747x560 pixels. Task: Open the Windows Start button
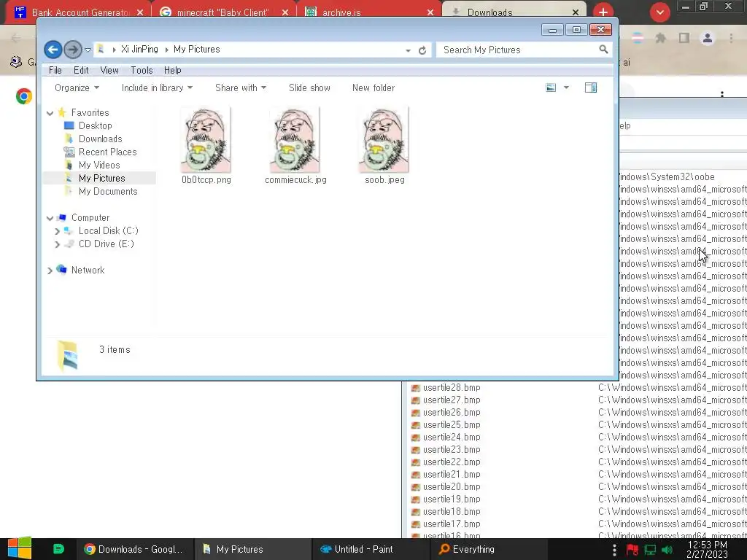(20, 548)
